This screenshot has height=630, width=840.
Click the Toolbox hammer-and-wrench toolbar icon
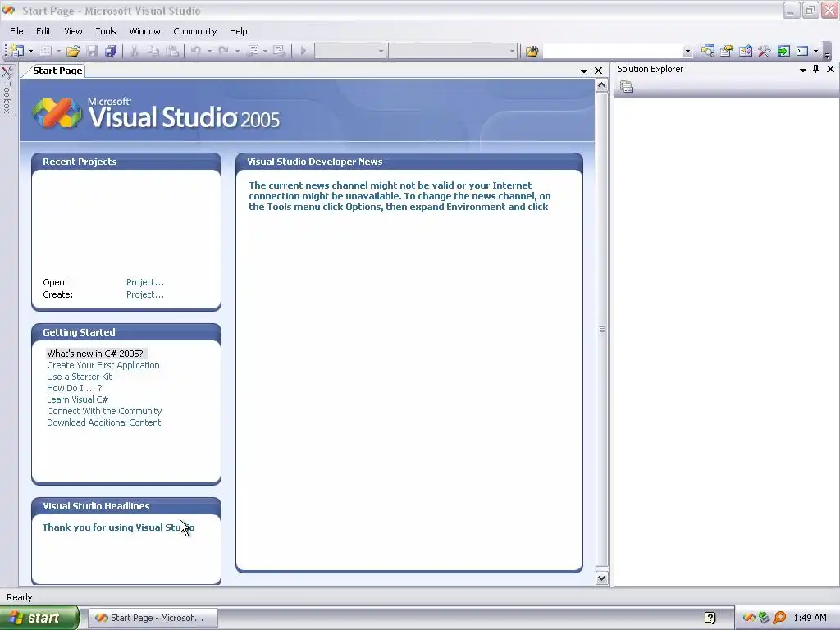765,51
